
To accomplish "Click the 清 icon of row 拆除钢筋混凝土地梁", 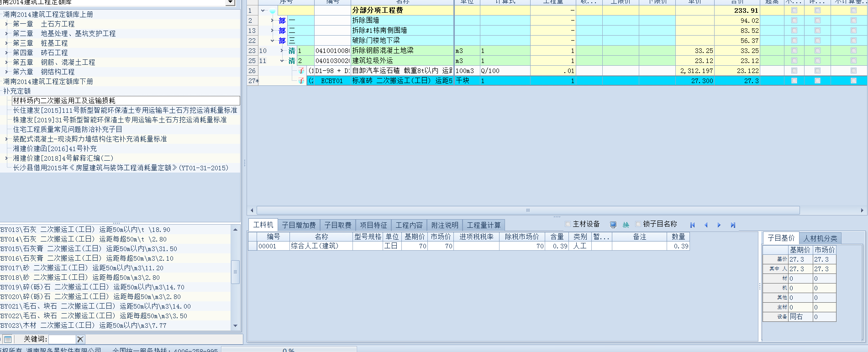I will [292, 51].
